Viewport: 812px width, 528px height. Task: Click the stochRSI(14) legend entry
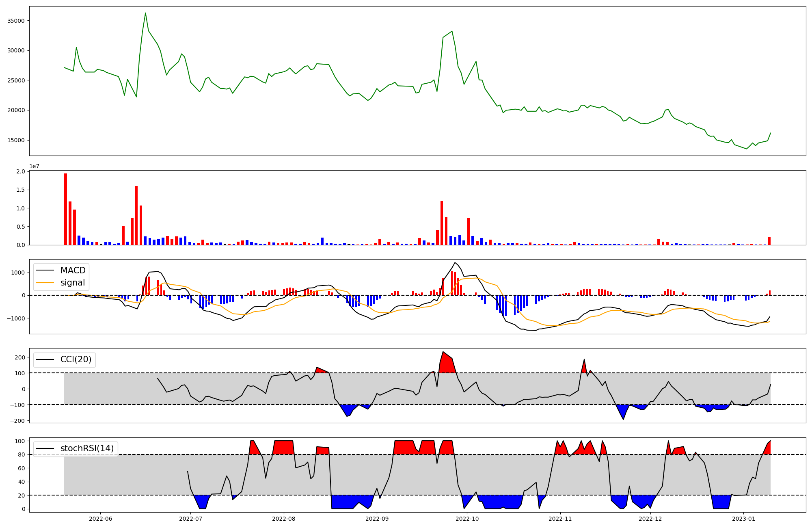pos(86,449)
